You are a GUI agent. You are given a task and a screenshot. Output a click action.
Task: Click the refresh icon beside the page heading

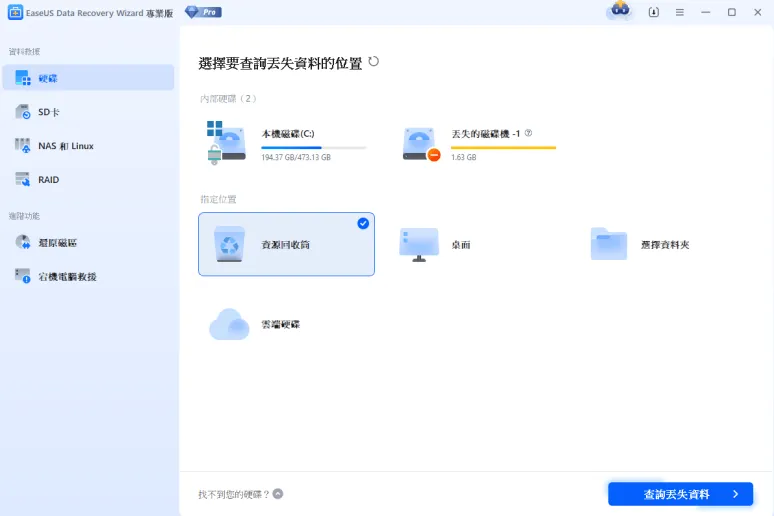pos(374,62)
